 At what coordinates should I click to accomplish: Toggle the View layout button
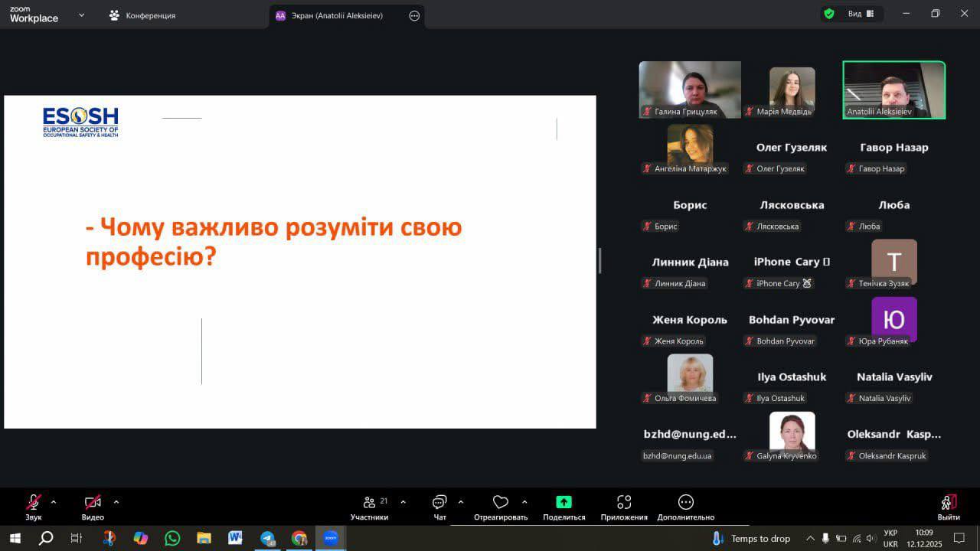pos(861,14)
